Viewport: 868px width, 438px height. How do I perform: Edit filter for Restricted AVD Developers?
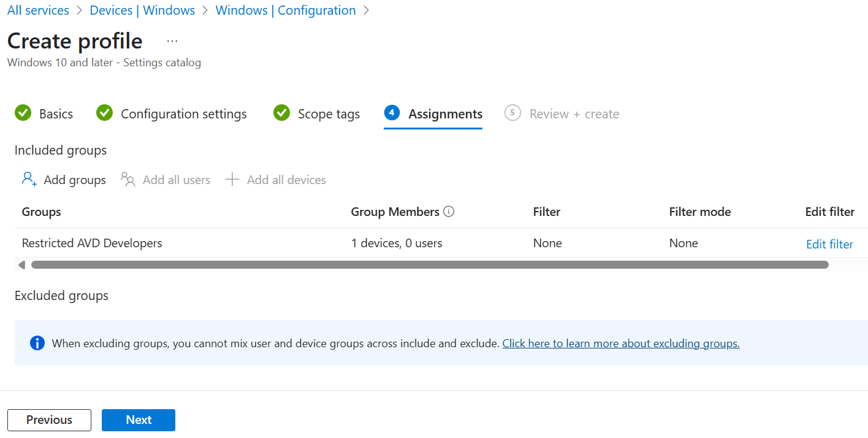[x=829, y=244]
